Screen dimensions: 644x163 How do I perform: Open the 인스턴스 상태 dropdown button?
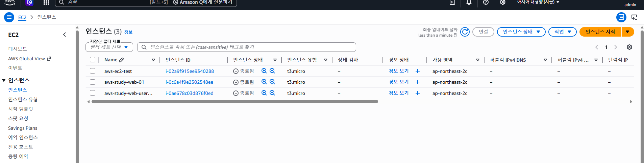pyautogui.click(x=521, y=32)
